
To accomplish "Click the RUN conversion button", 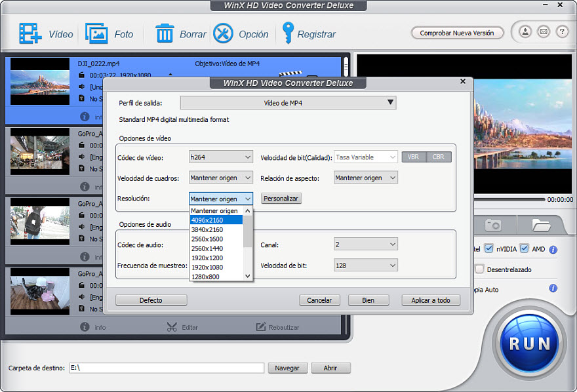I will point(530,343).
